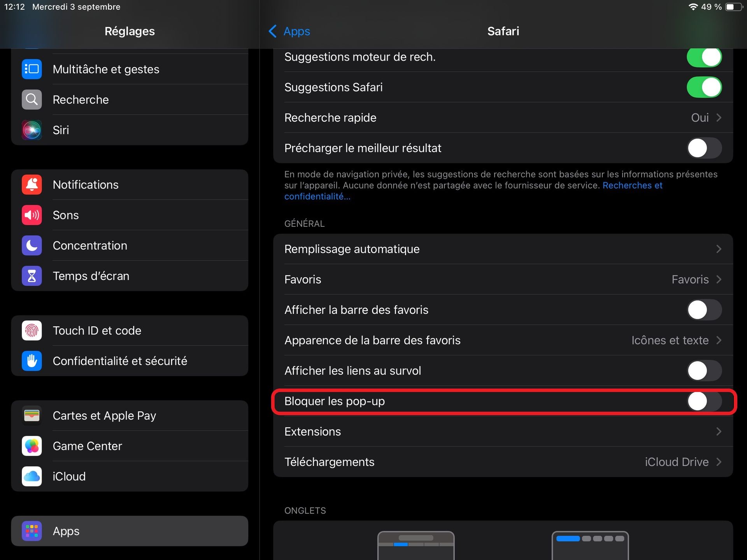Select Notifications in settings sidebar
Image resolution: width=747 pixels, height=560 pixels.
click(130, 185)
